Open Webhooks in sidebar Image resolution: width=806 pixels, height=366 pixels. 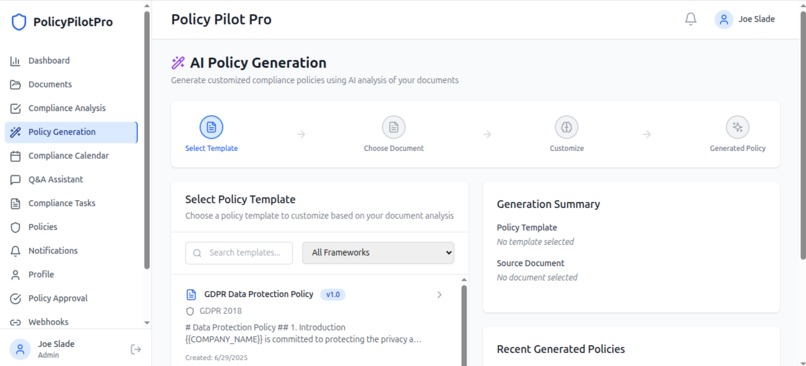[71, 322]
